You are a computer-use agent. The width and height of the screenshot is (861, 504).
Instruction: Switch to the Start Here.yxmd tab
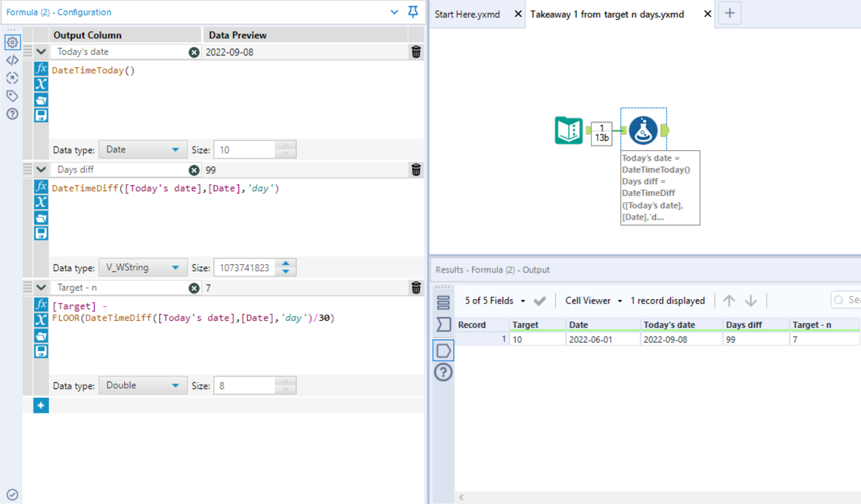coord(468,14)
